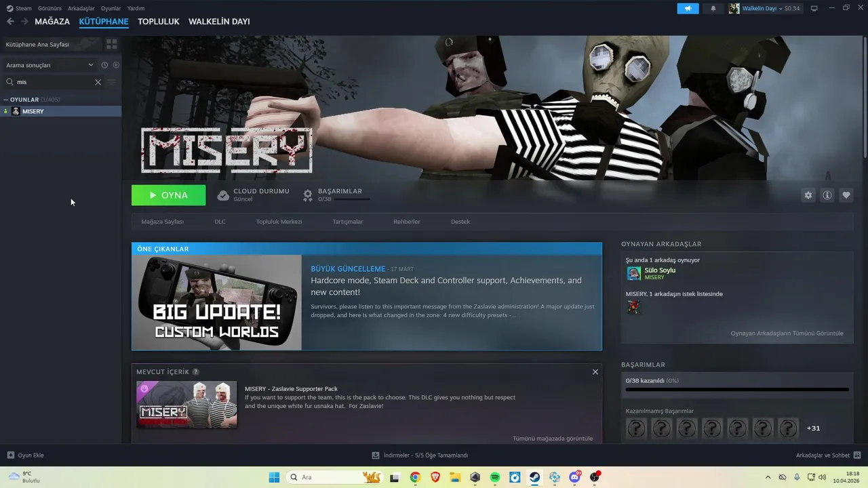Screen dimensions: 868x488
Task: Open the Rehberler link
Action: click(407, 222)
